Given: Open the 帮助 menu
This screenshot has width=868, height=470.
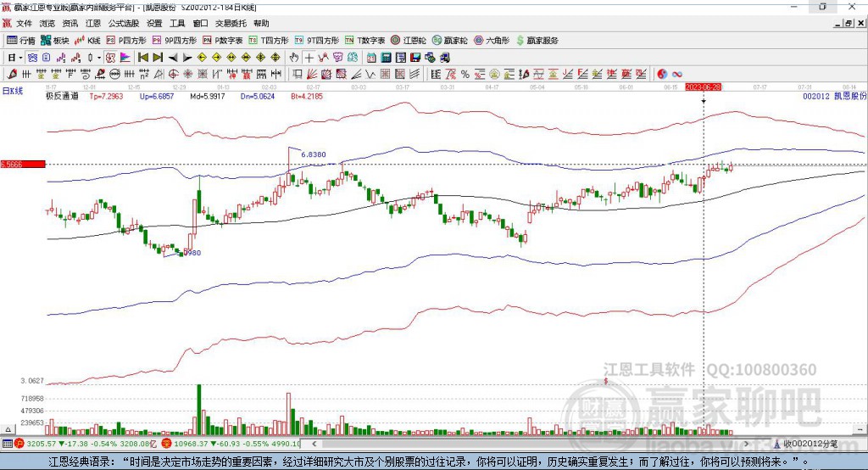Looking at the screenshot, I should click(261, 23).
